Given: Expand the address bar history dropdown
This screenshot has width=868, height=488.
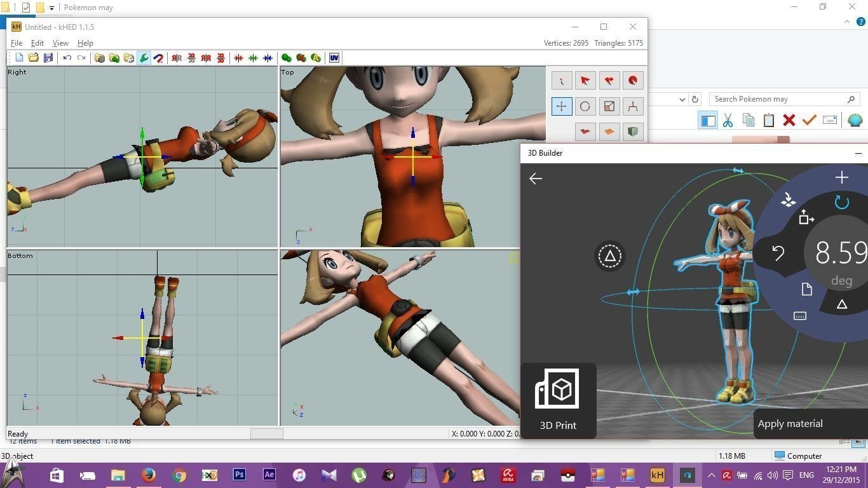Looking at the screenshot, I should (682, 99).
